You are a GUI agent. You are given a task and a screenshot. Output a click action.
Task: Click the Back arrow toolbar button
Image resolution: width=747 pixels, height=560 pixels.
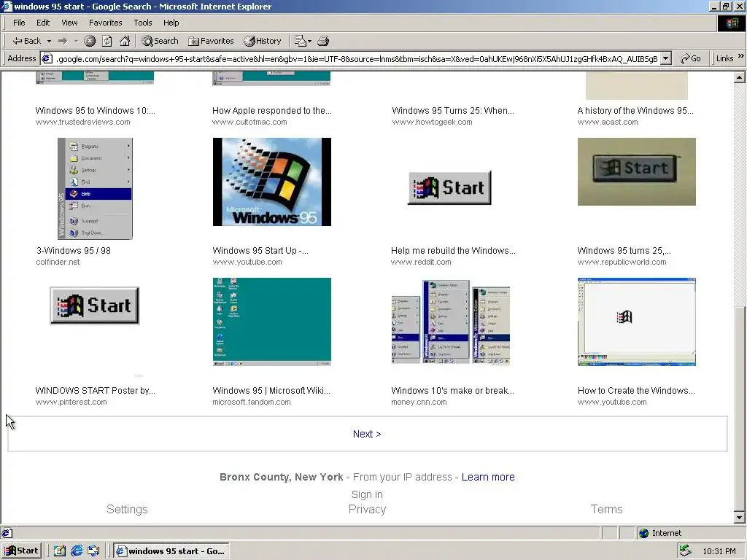(27, 41)
